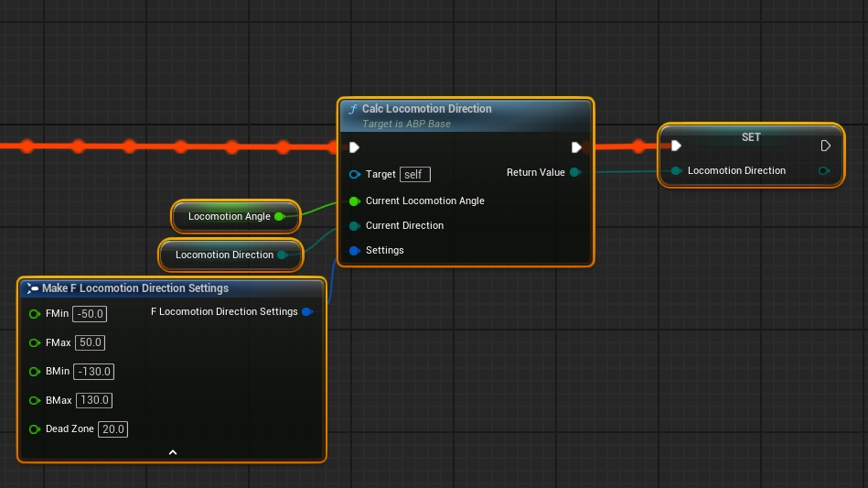The image size is (868, 488).
Task: Click the Dead Zone value field 20.0
Action: click(113, 429)
